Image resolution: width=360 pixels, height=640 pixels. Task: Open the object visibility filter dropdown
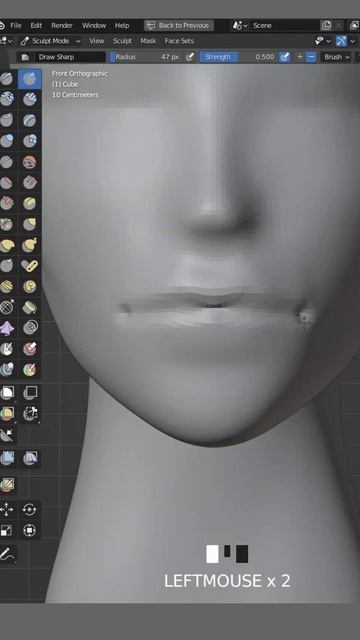(322, 41)
